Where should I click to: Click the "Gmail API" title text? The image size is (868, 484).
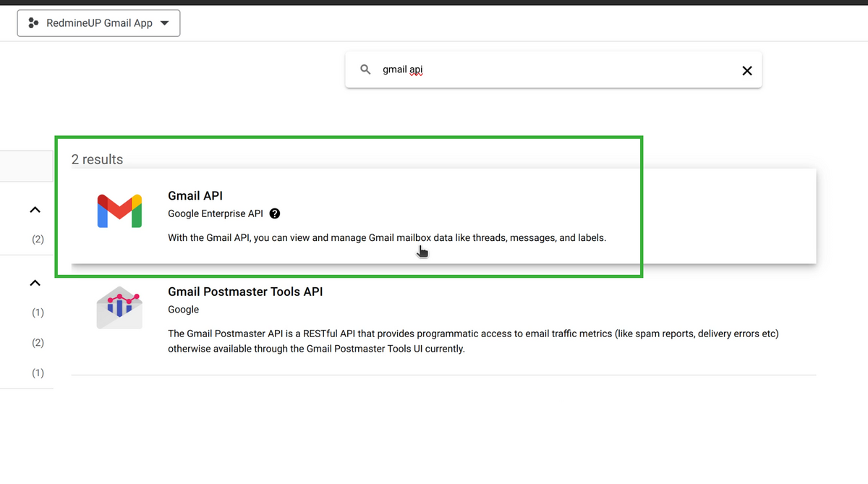[195, 195]
